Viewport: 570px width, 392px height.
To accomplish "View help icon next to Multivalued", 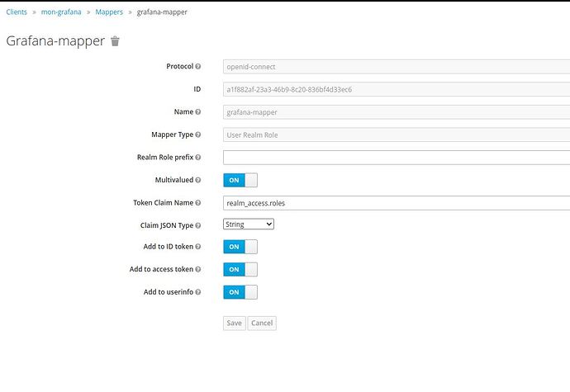I will pos(197,180).
